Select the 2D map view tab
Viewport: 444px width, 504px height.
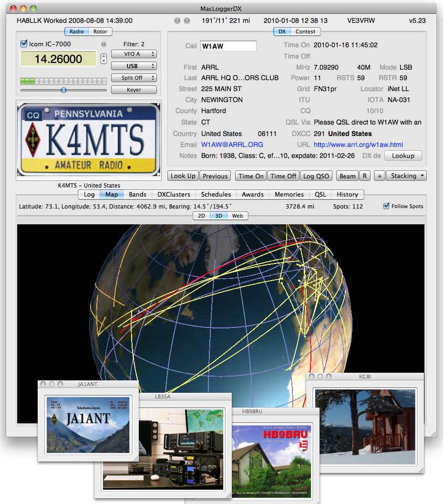[x=202, y=216]
